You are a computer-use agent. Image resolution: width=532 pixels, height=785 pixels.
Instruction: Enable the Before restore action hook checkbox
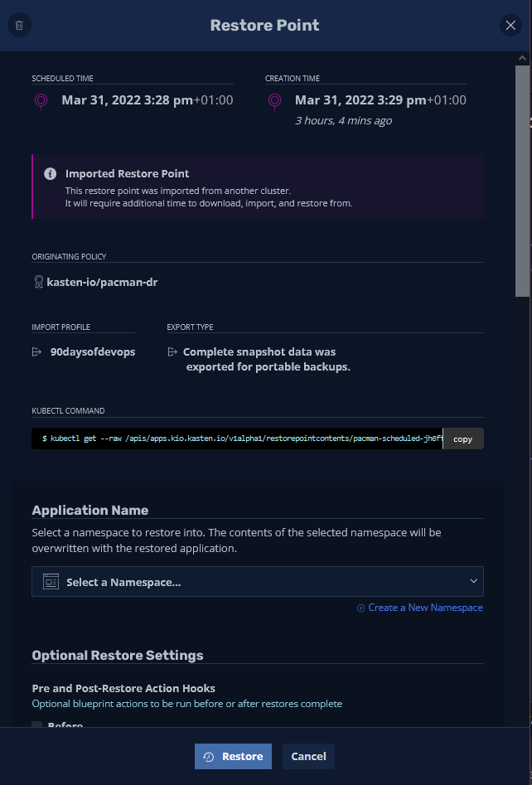click(x=37, y=726)
